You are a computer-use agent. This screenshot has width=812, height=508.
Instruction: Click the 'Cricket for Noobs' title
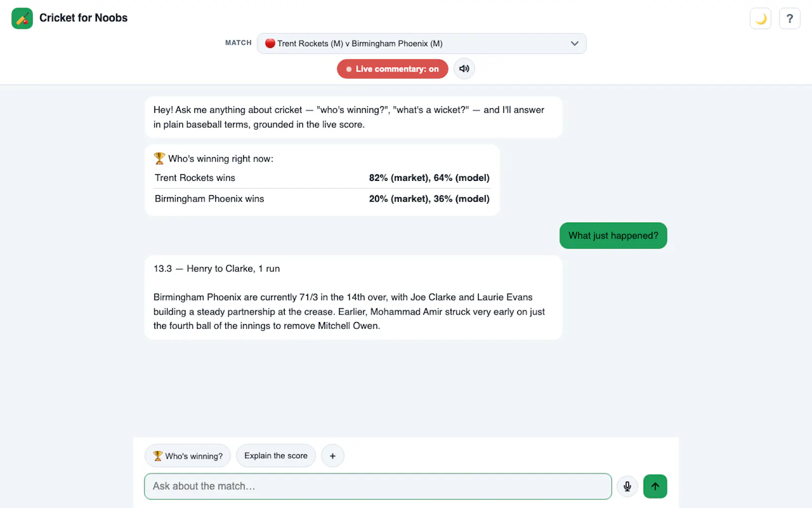[83, 18]
